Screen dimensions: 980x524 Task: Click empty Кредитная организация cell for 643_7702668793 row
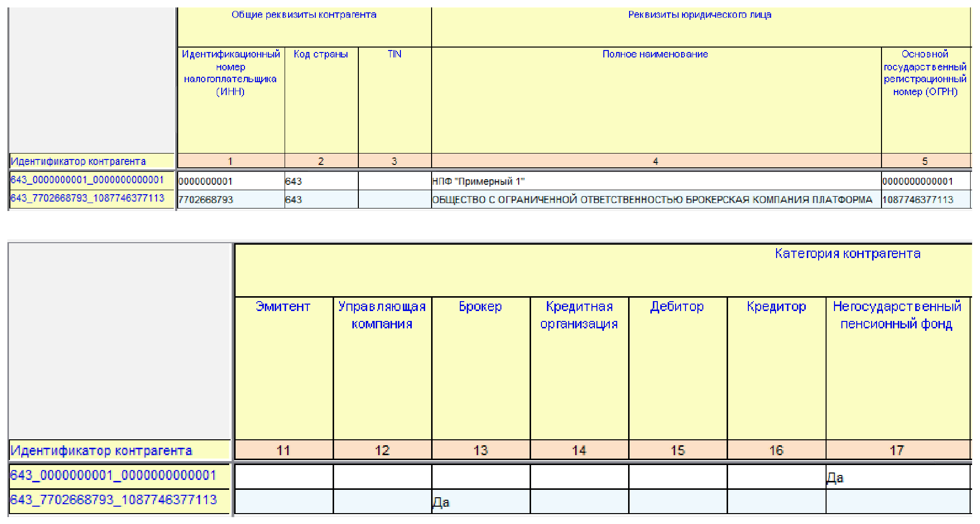579,501
